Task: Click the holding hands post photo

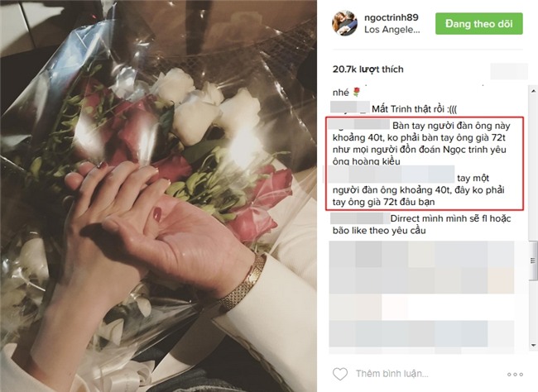Action: [x=158, y=196]
